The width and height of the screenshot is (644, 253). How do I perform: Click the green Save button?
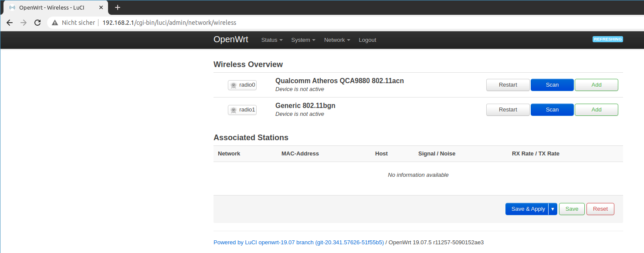click(x=572, y=209)
